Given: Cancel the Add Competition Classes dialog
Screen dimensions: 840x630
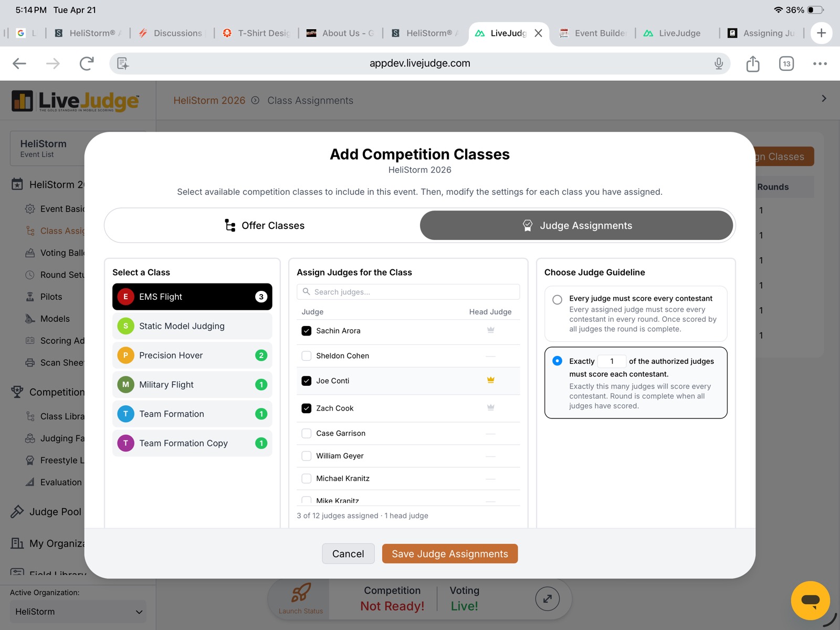Looking at the screenshot, I should (x=348, y=554).
